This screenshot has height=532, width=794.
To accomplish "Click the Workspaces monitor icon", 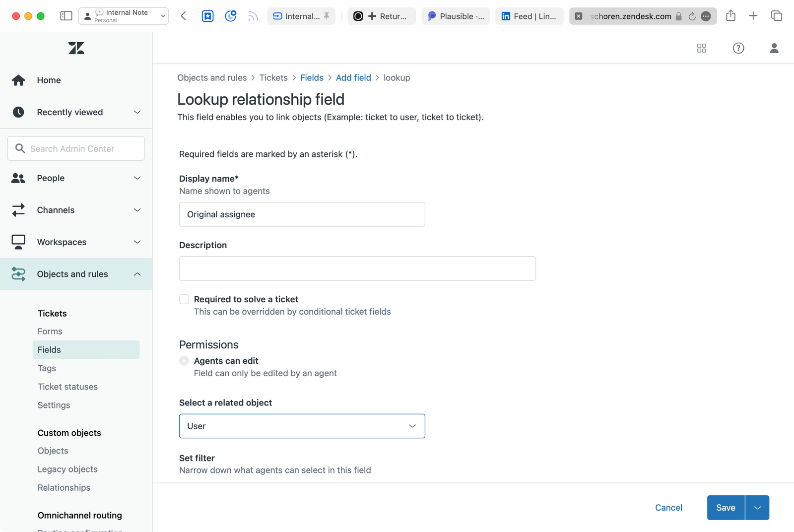I will pos(18,242).
